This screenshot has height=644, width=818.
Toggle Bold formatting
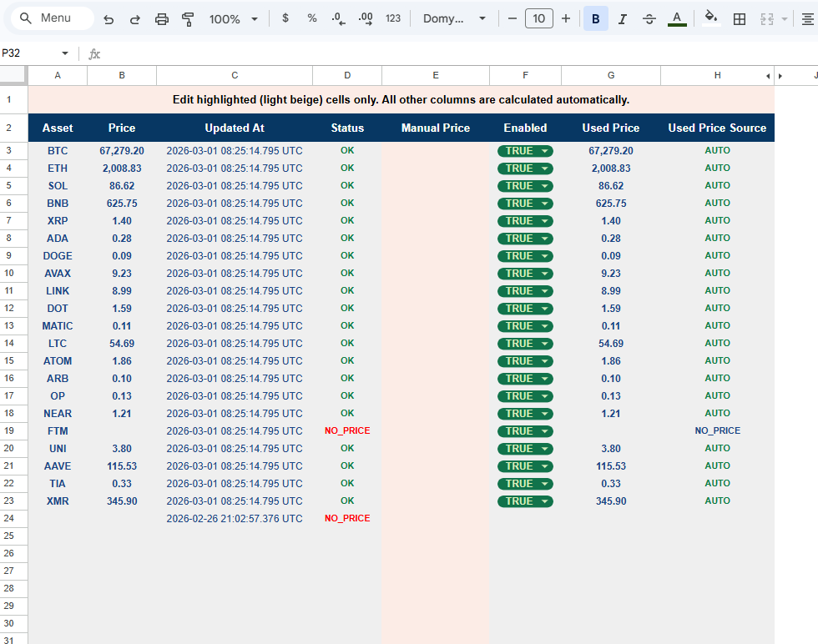point(595,18)
